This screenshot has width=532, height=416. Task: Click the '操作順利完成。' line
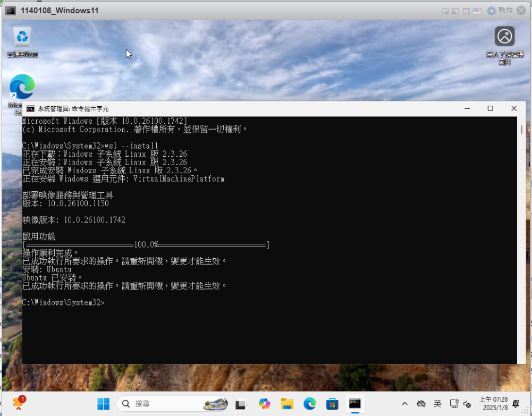50,253
